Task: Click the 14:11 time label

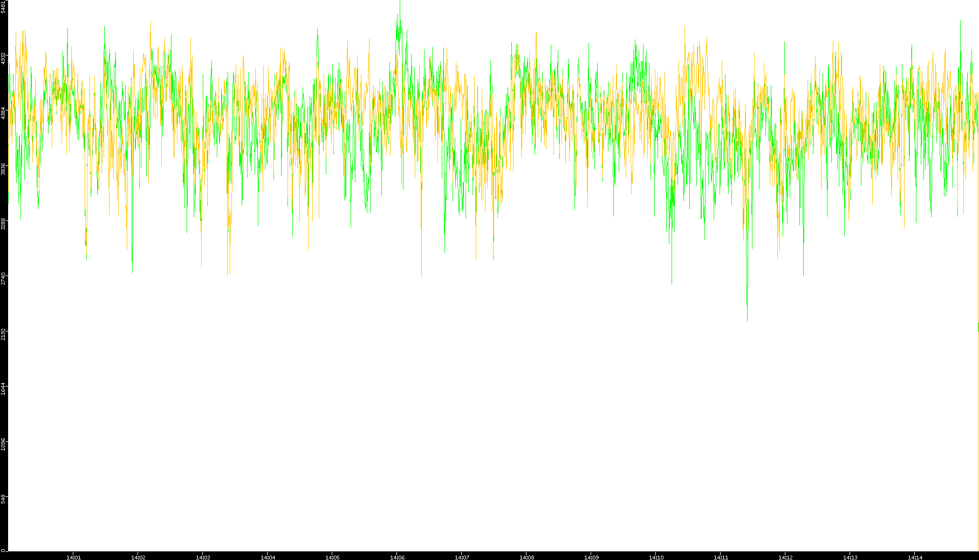Action: click(721, 557)
